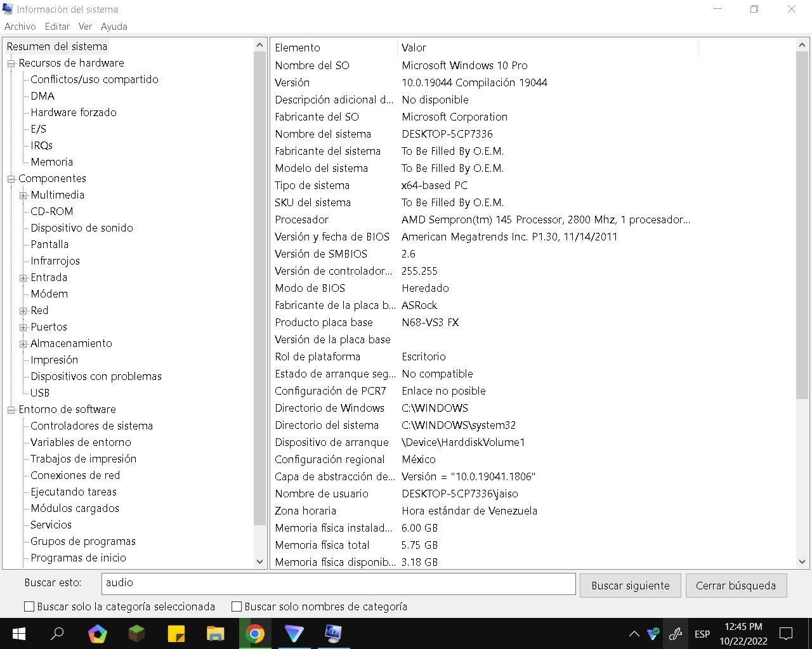Image resolution: width=812 pixels, height=649 pixels.
Task: Click the ESP input language indicator
Action: click(702, 634)
